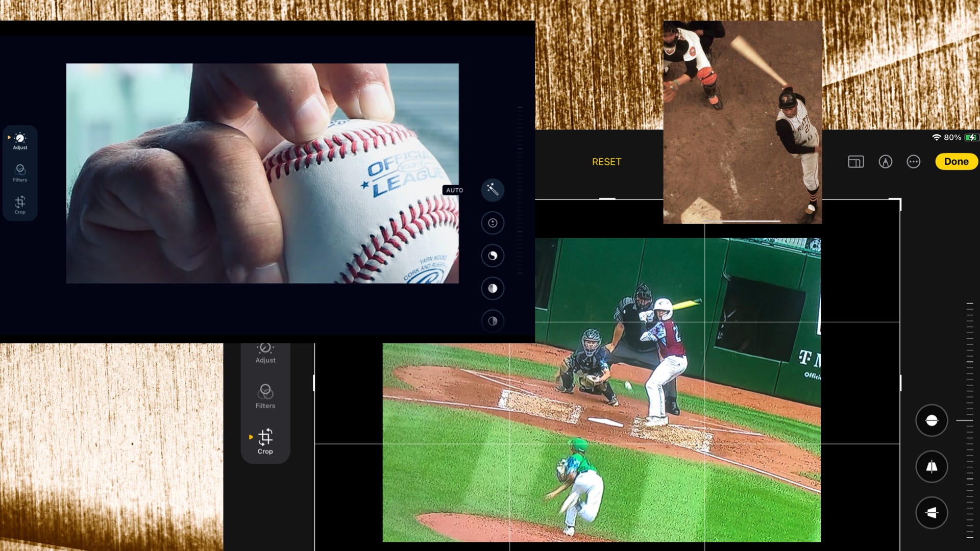Open the three-dot More options menu
This screenshot has width=980, height=551.
[x=913, y=162]
